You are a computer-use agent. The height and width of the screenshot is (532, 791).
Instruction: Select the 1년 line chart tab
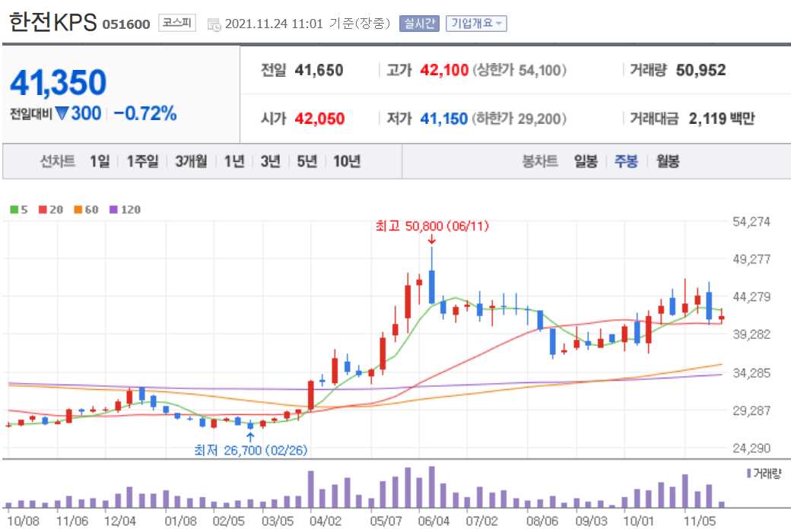tap(234, 161)
